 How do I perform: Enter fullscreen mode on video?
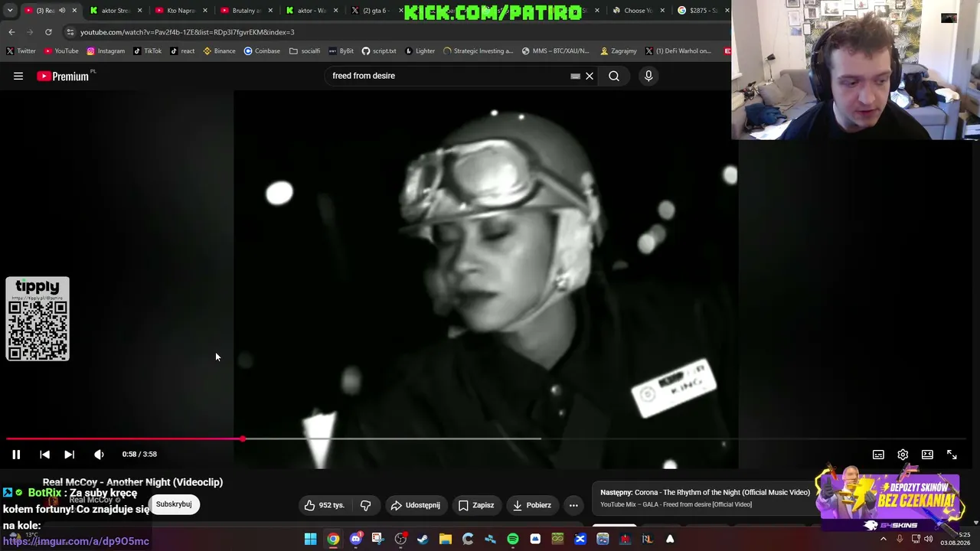(952, 455)
